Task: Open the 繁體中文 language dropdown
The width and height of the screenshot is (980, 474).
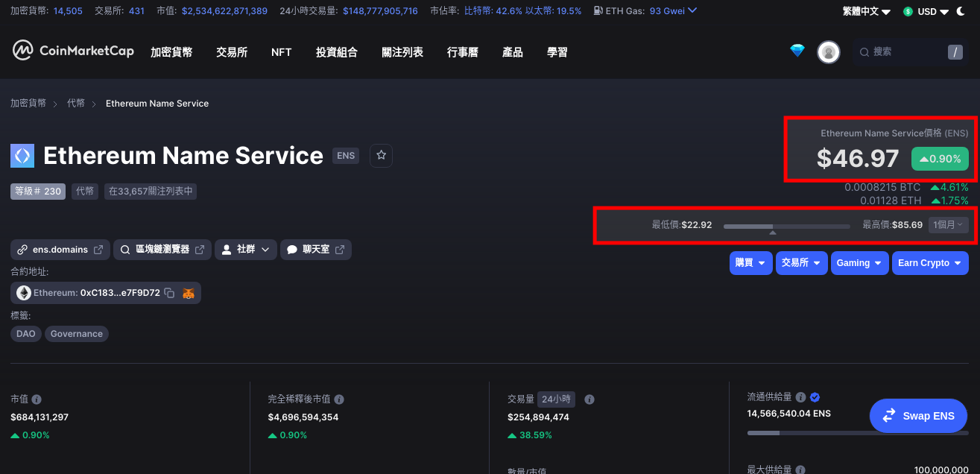Action: click(x=866, y=11)
